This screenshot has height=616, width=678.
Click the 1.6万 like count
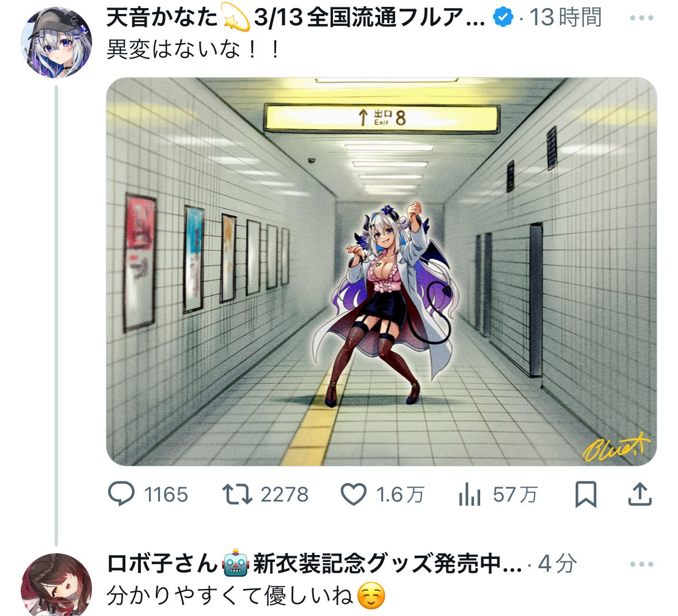coord(400,495)
